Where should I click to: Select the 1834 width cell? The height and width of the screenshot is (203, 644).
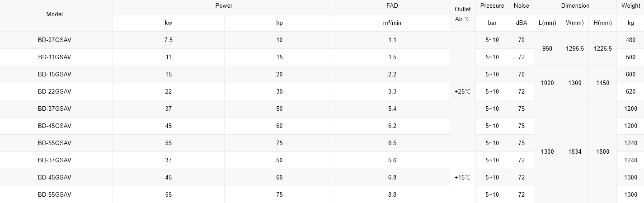point(574,151)
